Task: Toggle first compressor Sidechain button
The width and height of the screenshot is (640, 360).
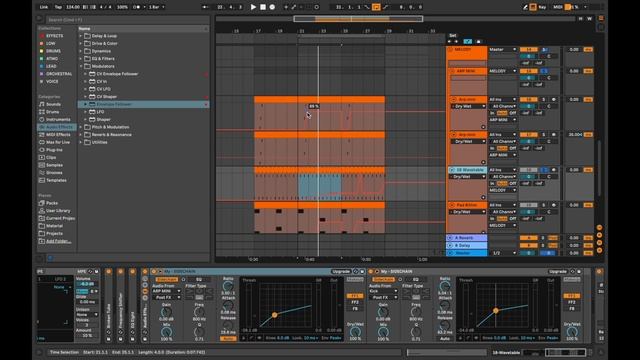Action: pyautogui.click(x=167, y=280)
